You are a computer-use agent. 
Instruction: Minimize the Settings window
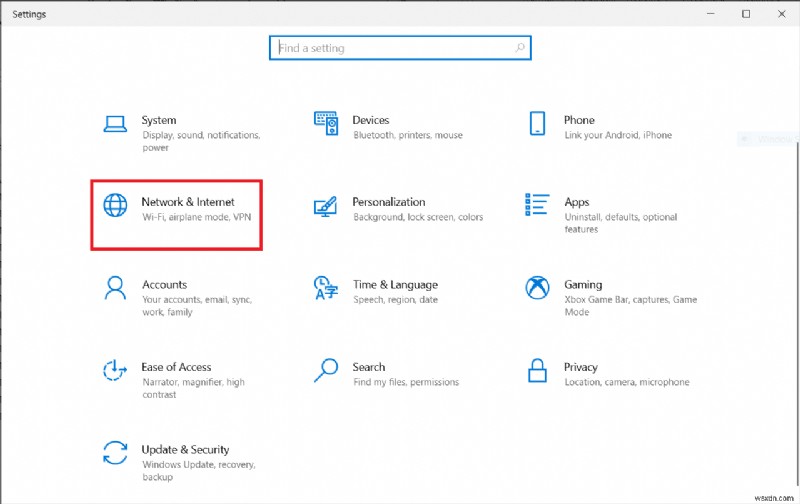point(711,14)
